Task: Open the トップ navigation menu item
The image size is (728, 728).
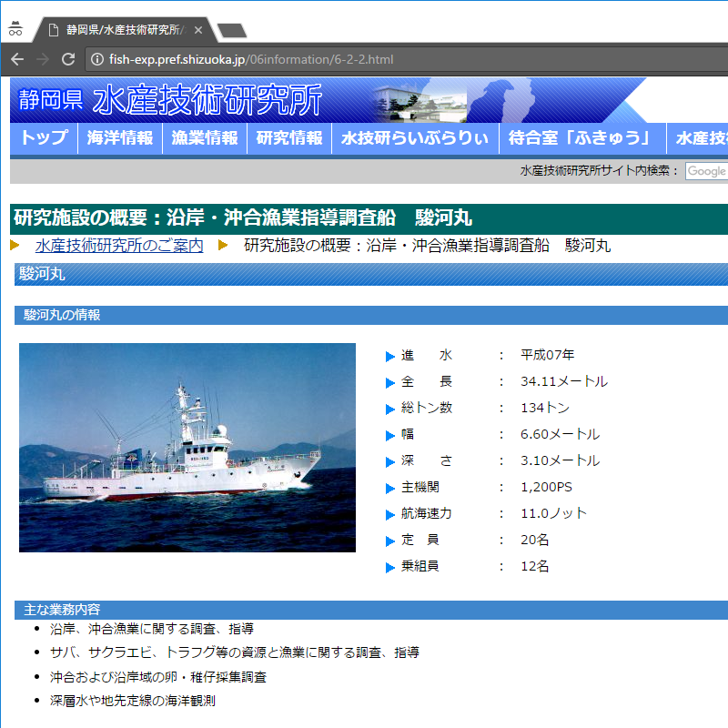Action: (x=44, y=138)
